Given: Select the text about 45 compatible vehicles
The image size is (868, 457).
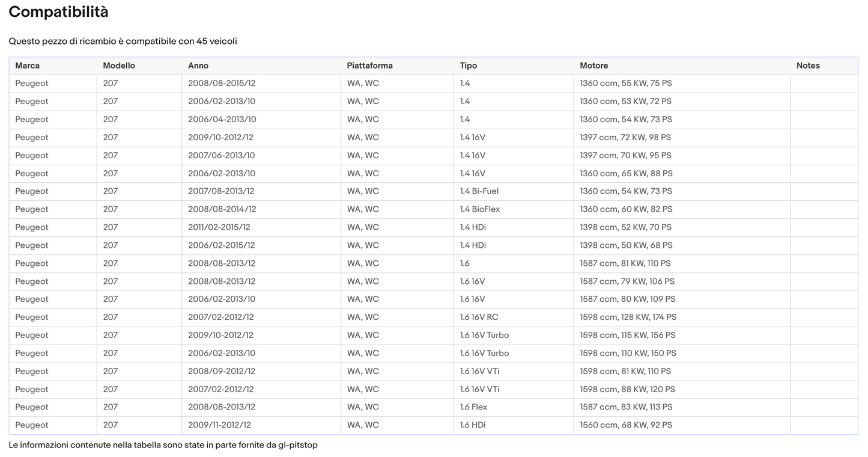Looking at the screenshot, I should (123, 41).
